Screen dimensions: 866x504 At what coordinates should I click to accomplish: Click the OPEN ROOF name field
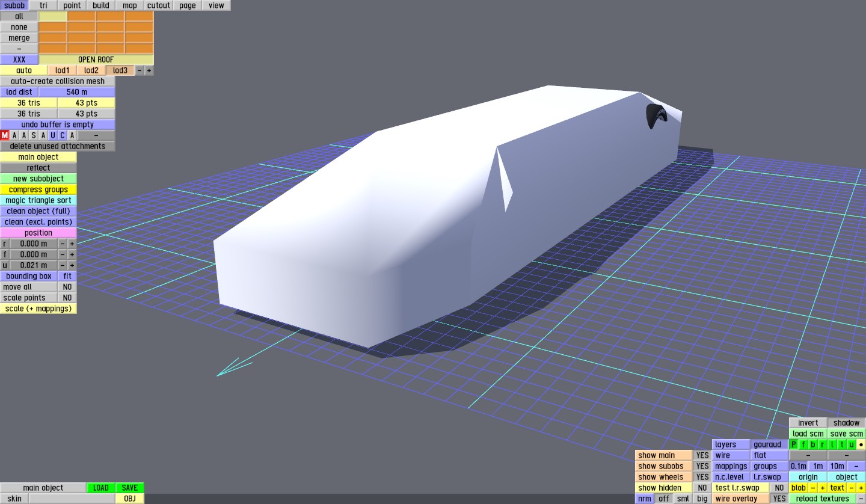coord(96,60)
